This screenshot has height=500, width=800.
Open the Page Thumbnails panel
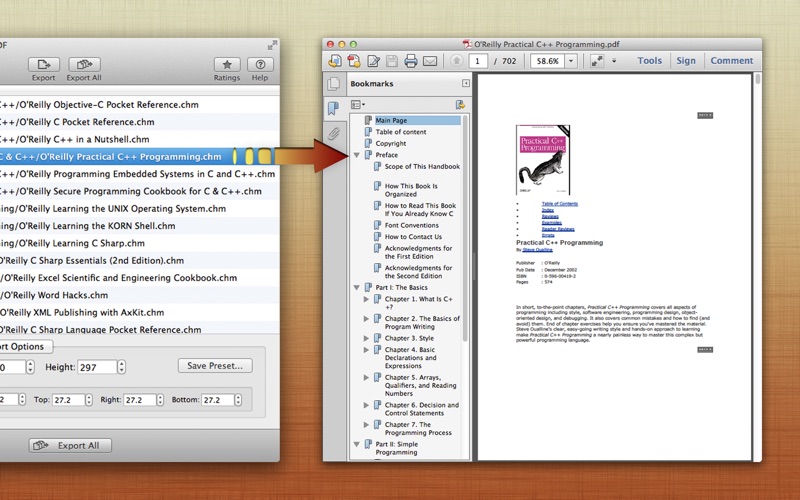pyautogui.click(x=334, y=84)
